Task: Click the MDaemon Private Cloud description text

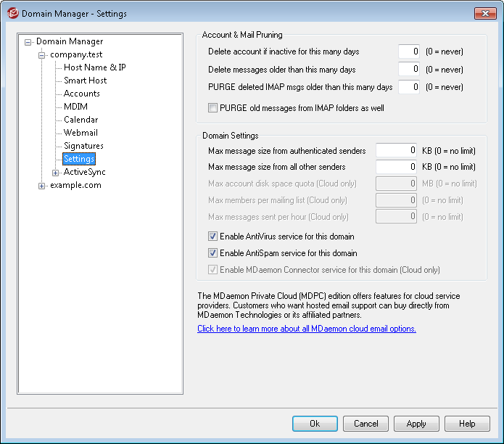Action: 329,305
